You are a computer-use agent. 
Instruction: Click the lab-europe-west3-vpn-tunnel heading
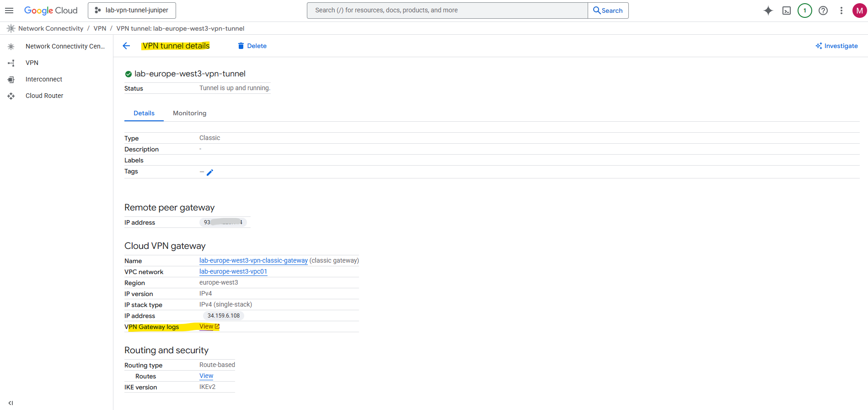(190, 74)
